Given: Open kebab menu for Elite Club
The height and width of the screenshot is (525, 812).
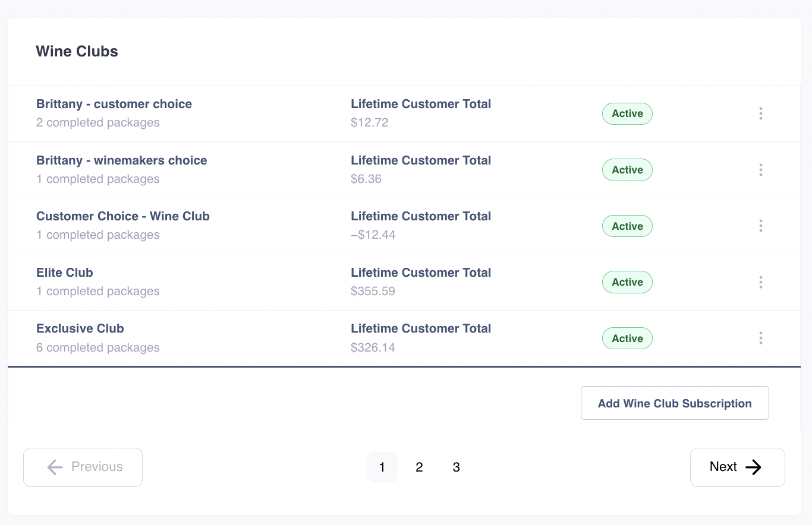Looking at the screenshot, I should [760, 282].
